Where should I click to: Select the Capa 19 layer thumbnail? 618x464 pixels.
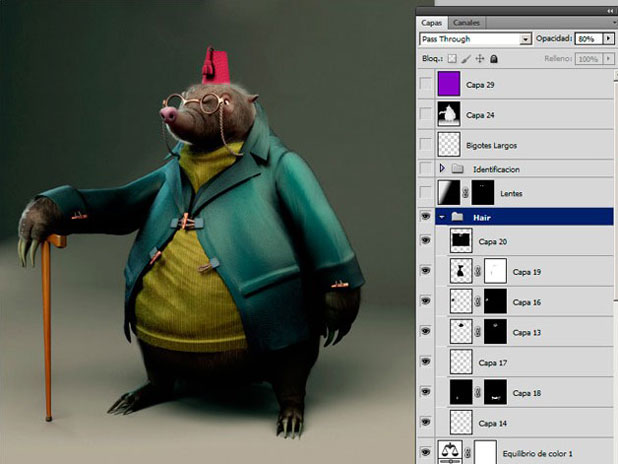click(461, 271)
